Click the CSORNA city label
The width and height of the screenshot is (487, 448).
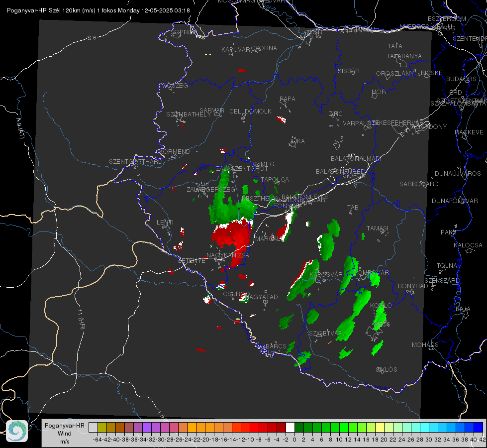coord(264,48)
